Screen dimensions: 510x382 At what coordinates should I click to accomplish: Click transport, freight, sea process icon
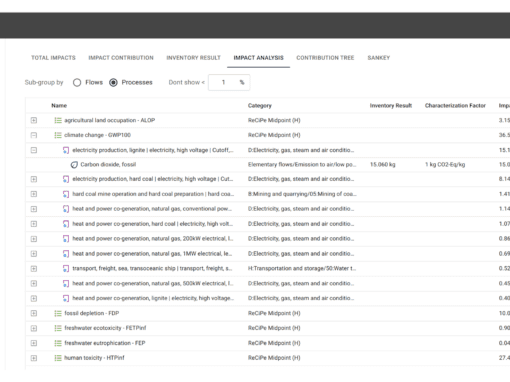(66, 269)
